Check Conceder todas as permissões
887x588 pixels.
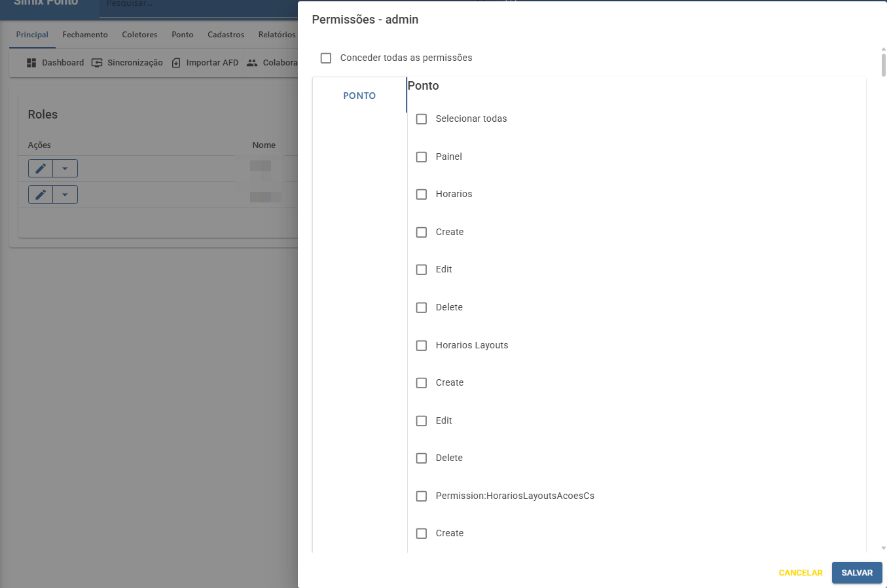[326, 58]
